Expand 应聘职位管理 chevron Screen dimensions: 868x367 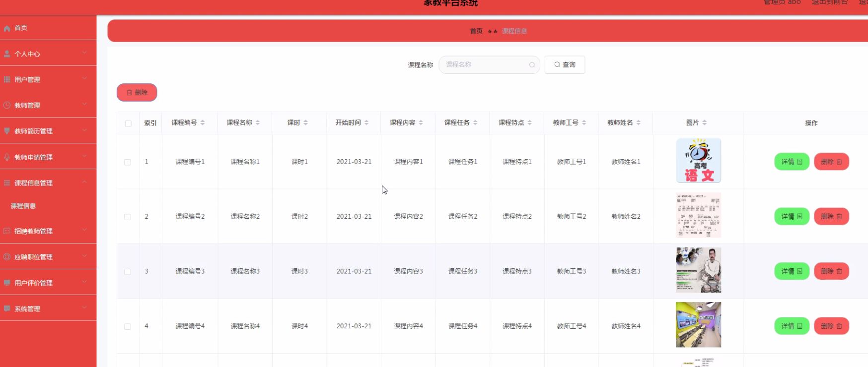[84, 255]
